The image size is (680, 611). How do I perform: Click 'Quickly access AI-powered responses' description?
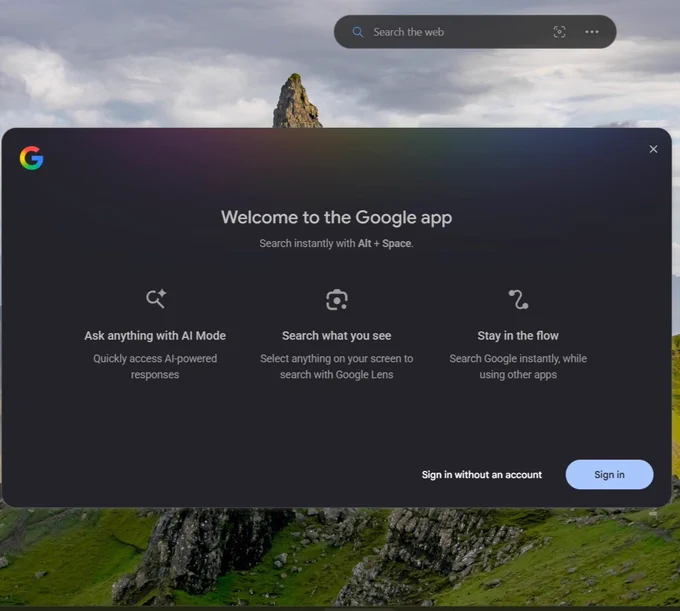tap(155, 366)
